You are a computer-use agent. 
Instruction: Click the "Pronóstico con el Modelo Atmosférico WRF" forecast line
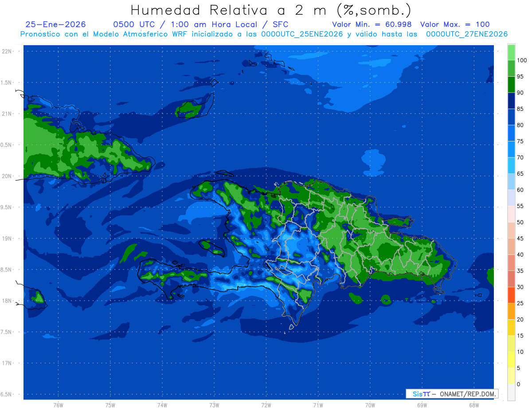[264, 34]
